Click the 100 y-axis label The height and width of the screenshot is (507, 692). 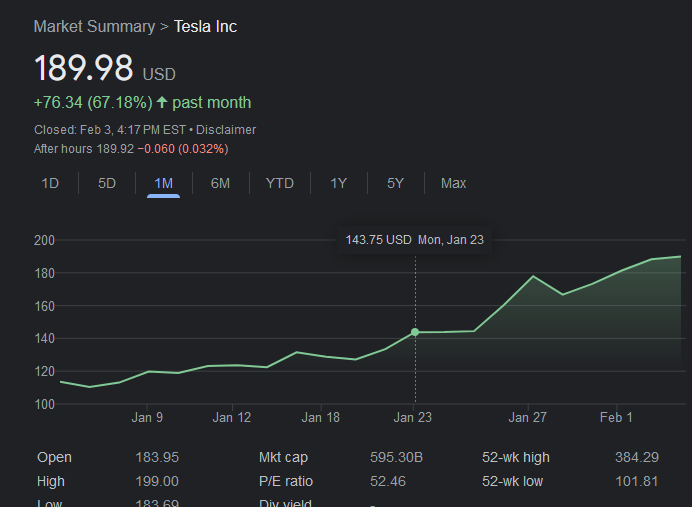45,404
